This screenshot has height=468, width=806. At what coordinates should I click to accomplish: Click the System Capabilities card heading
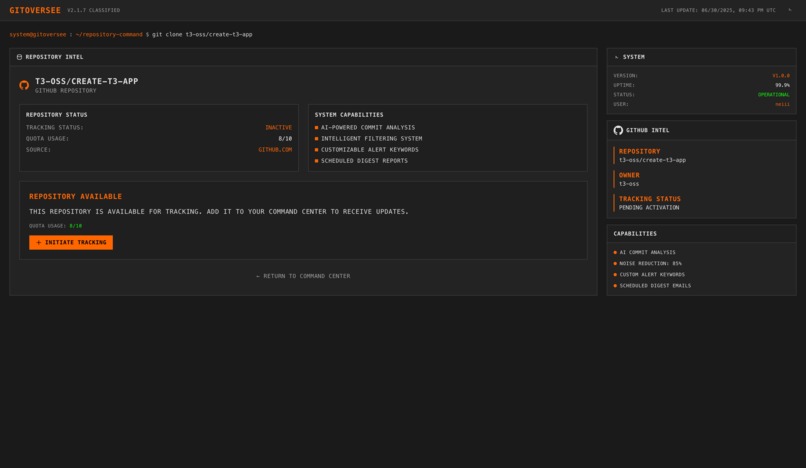(349, 115)
